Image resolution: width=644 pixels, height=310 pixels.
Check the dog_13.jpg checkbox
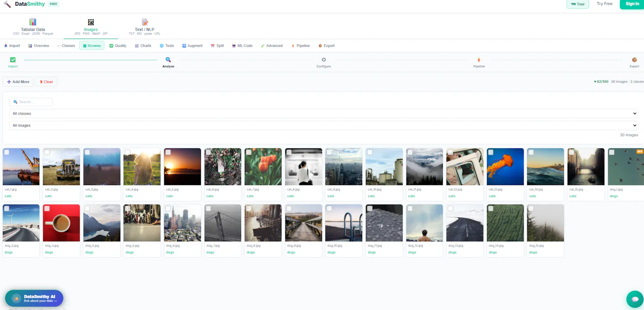click(450, 209)
